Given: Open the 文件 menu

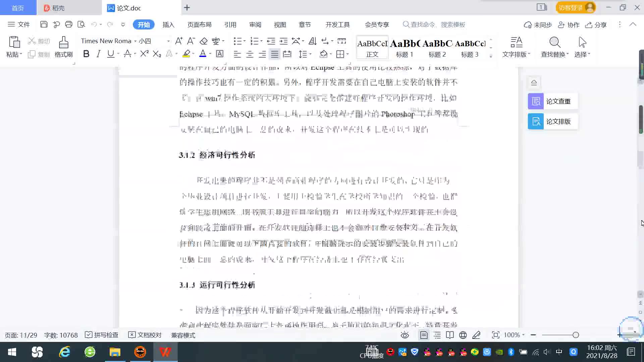Looking at the screenshot, I should pos(19,24).
